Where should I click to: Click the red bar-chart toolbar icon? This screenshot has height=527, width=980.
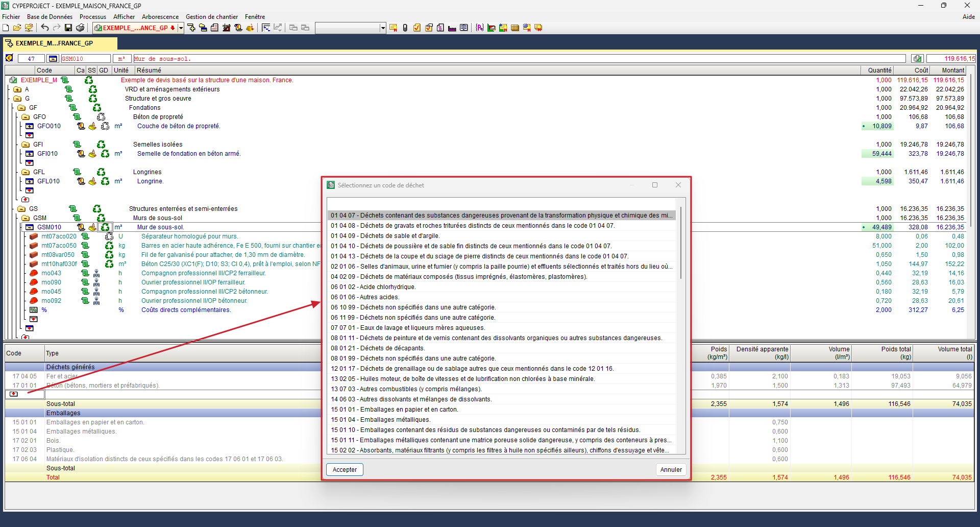pyautogui.click(x=227, y=28)
